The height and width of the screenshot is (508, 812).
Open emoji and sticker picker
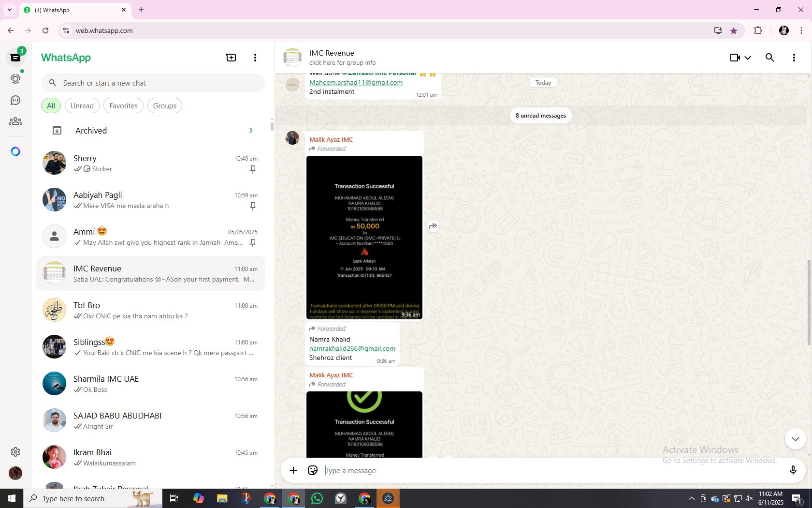[x=313, y=470]
